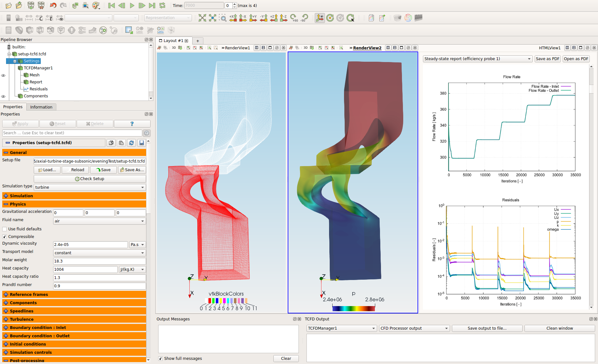Uncheck the Compressible checkbox
Viewport: 598px width, 364px height.
4,237
